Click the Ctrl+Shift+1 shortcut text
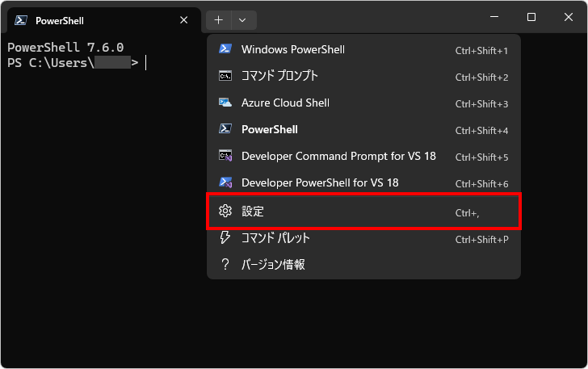588x369 pixels. click(x=482, y=51)
